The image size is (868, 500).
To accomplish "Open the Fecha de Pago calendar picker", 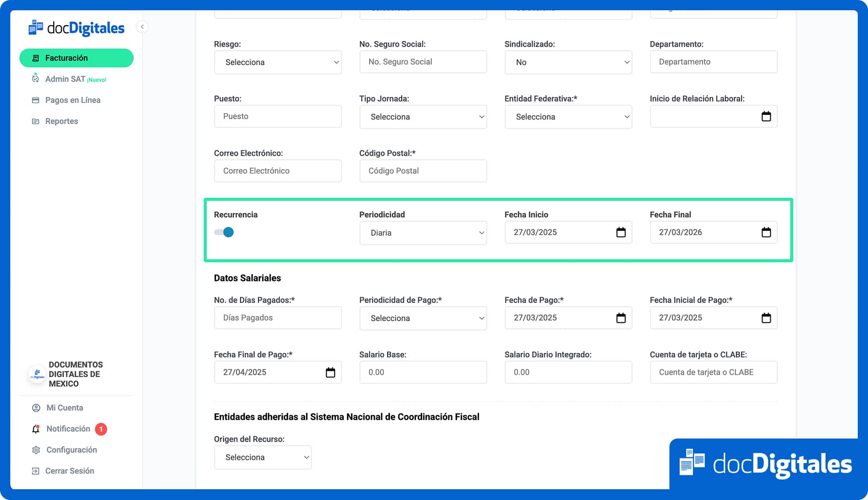I will [621, 318].
